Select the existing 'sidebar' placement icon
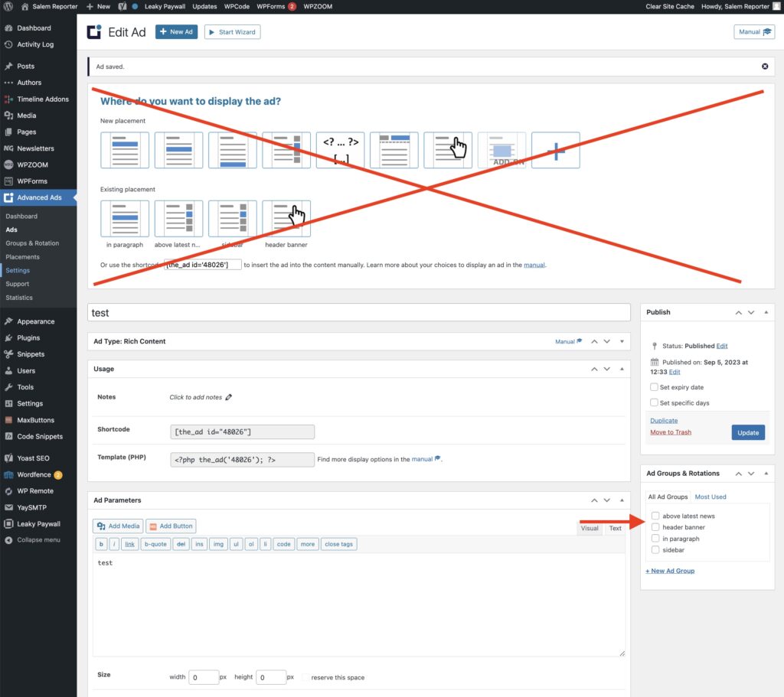The image size is (784, 697). coord(232,219)
